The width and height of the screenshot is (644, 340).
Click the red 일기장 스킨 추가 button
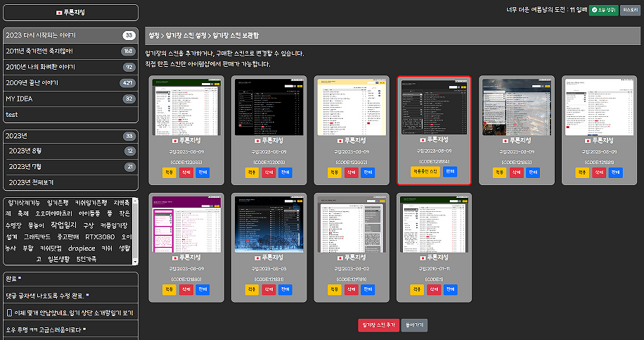[x=378, y=325]
